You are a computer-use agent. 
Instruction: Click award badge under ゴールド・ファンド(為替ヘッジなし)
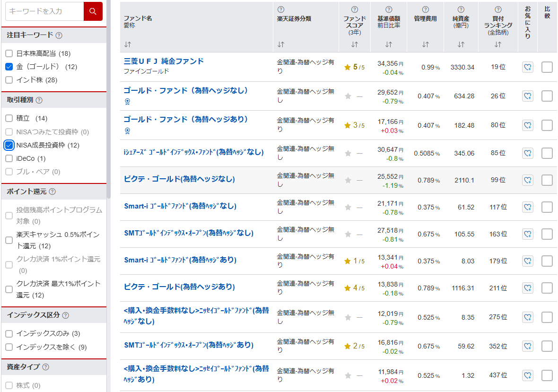tap(127, 102)
